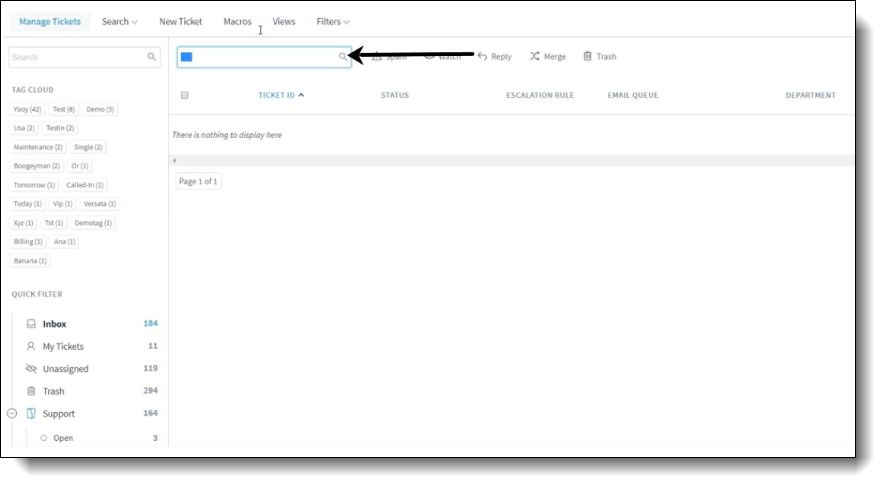The image size is (887, 489).
Task: Select the Unassigned crossed-eye icon
Action: coord(31,369)
